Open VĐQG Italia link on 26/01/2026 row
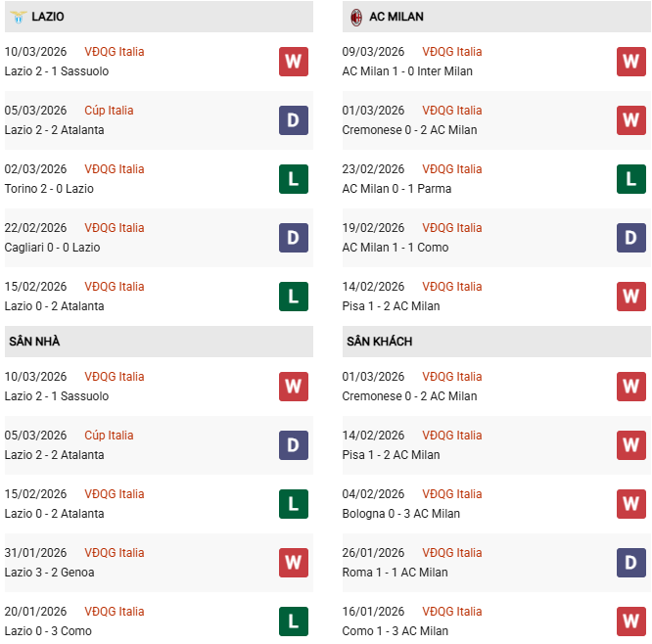Image resolution: width=652 pixels, height=644 pixels. coord(451,553)
